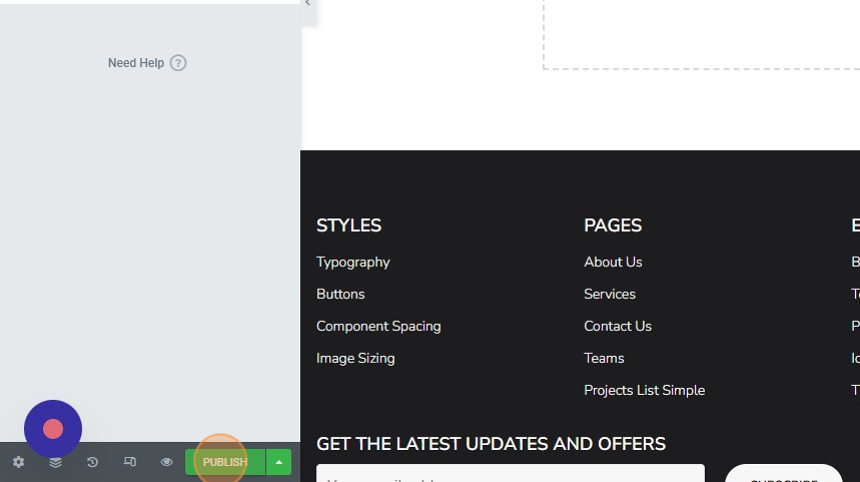Image resolution: width=860 pixels, height=482 pixels.
Task: Select the Get The Latest Updates heading
Action: pyautogui.click(x=491, y=444)
